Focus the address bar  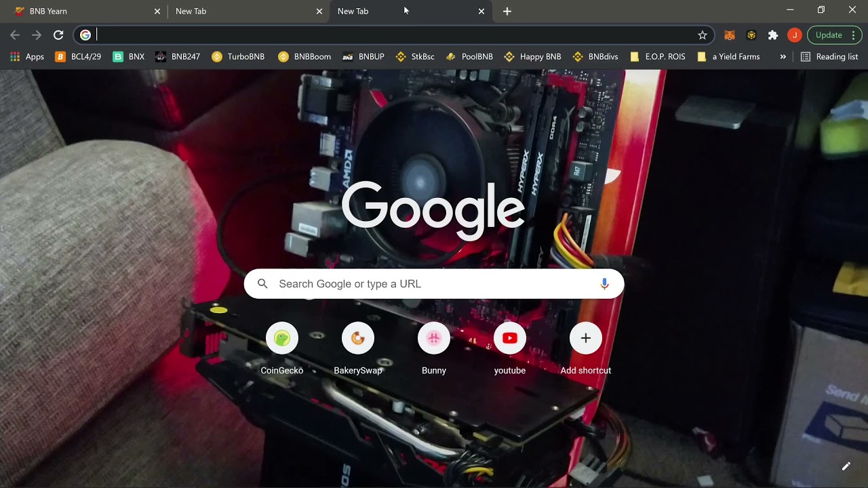(393, 35)
